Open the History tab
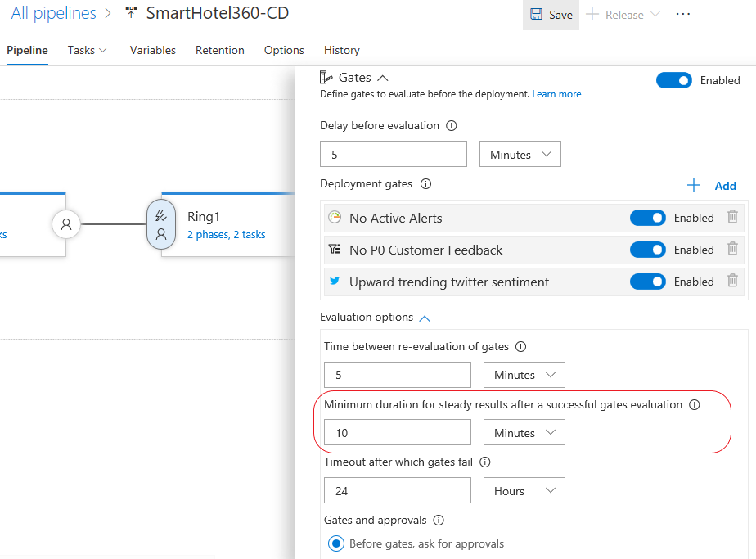The width and height of the screenshot is (756, 559). coord(341,50)
